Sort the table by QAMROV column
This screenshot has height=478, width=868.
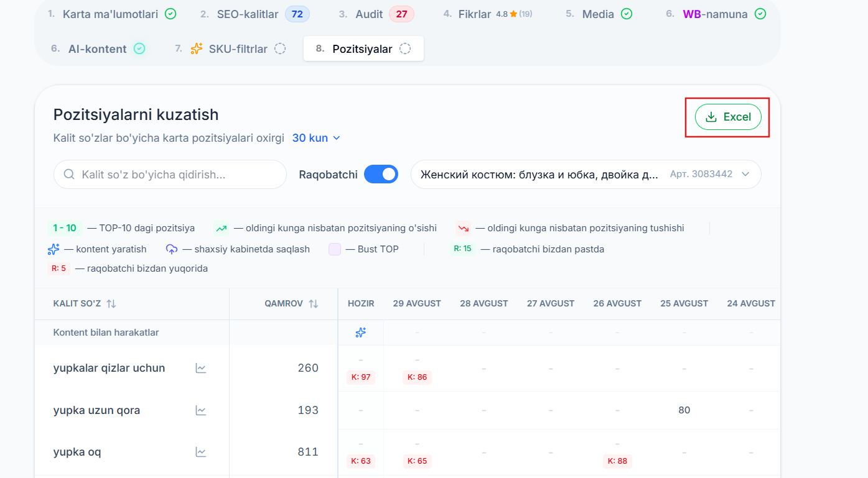314,304
